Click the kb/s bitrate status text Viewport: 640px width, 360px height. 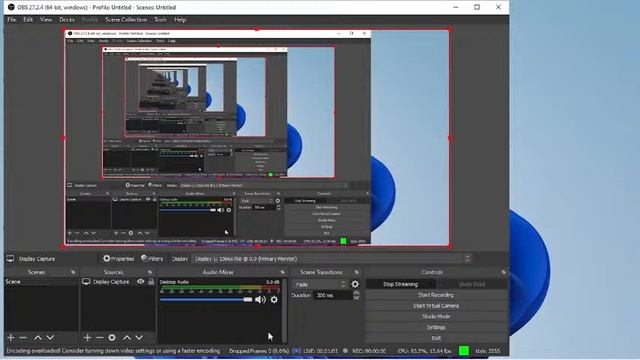488,351
